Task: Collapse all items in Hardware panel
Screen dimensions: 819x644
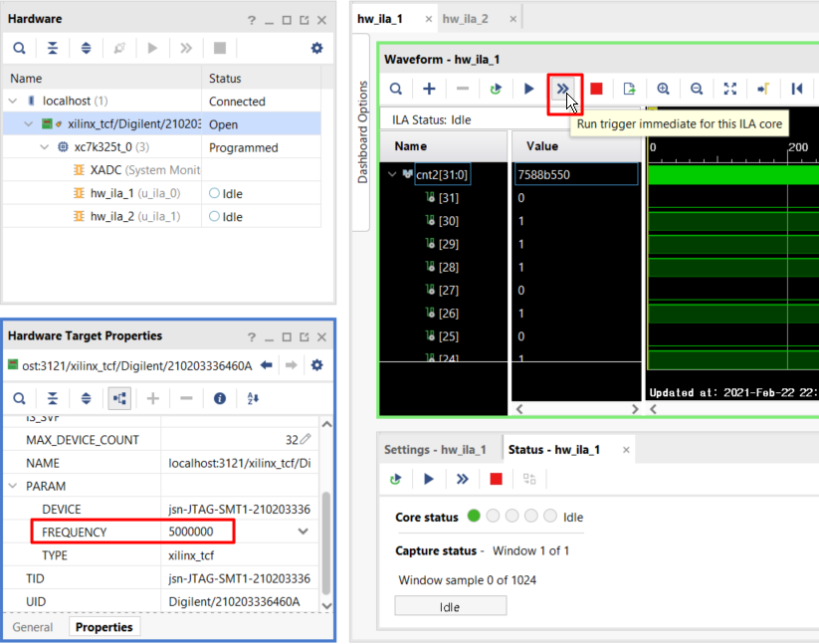Action: click(53, 49)
